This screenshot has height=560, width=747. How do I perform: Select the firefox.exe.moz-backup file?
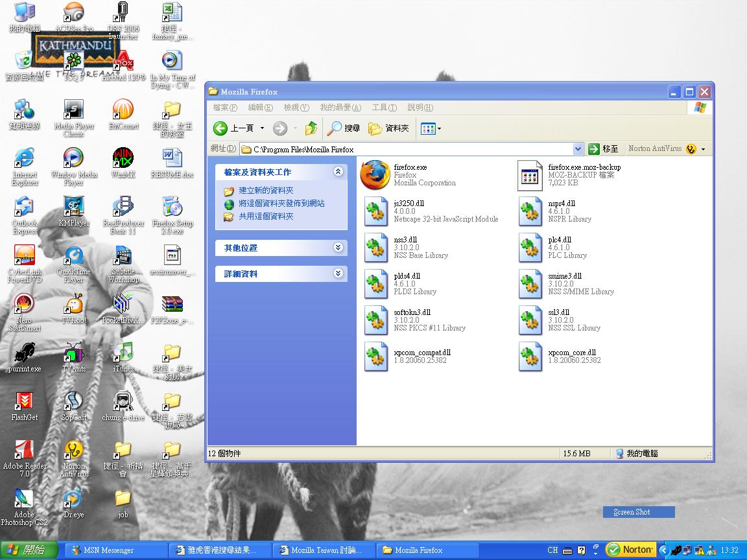pos(530,175)
